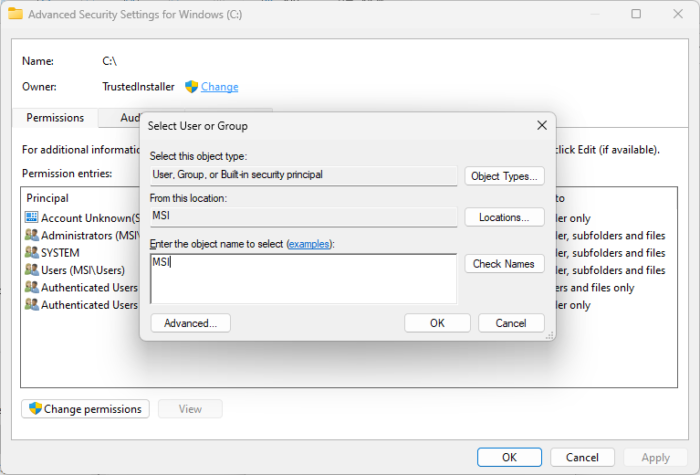Viewport: 700px width, 475px height.
Task: Switch to the Permissions tab
Action: point(55,118)
